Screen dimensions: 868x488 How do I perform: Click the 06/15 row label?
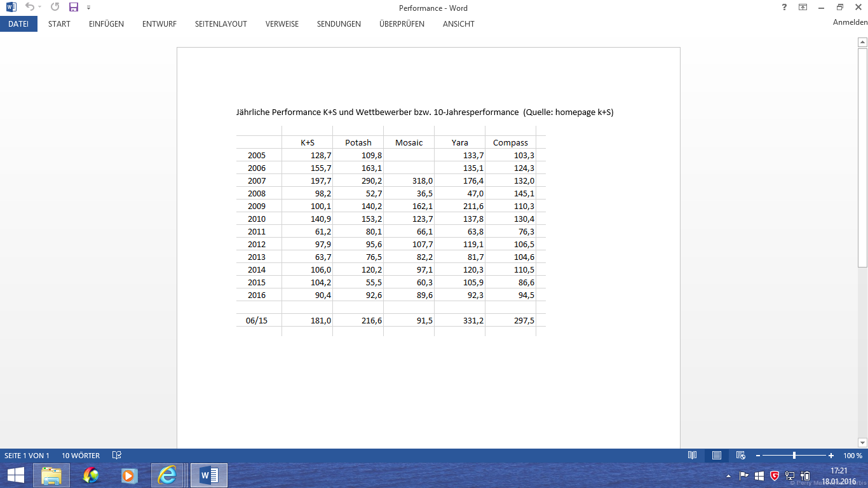point(257,320)
